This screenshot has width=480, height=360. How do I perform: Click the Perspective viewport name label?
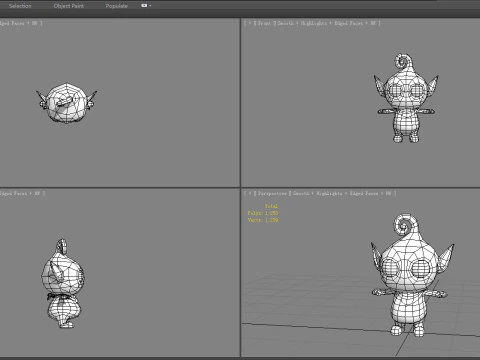tap(272, 193)
